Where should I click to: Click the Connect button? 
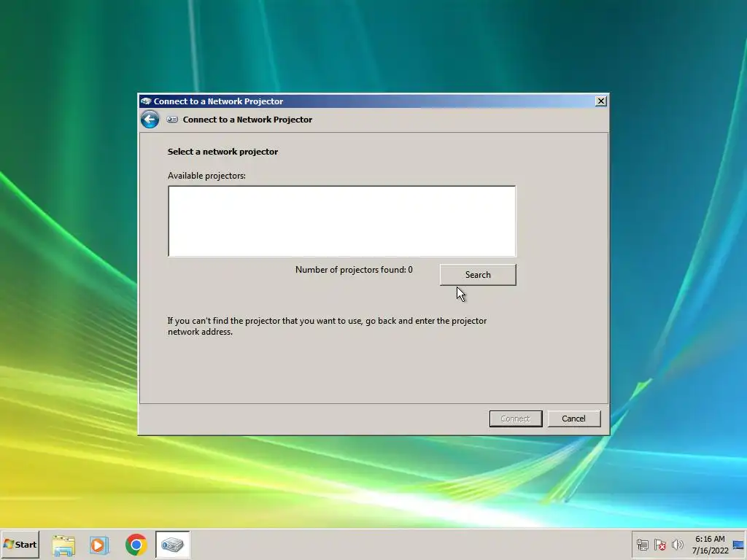click(516, 419)
